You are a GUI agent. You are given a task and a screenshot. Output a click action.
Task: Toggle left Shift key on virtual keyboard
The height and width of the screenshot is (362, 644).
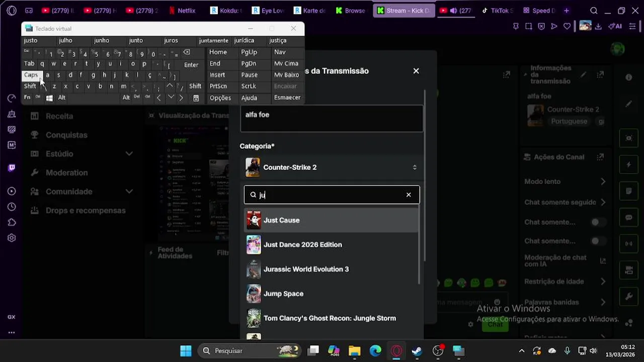pyautogui.click(x=30, y=86)
